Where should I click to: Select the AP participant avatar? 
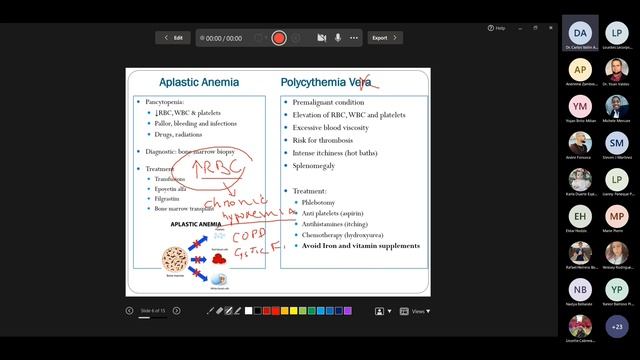[x=580, y=69]
